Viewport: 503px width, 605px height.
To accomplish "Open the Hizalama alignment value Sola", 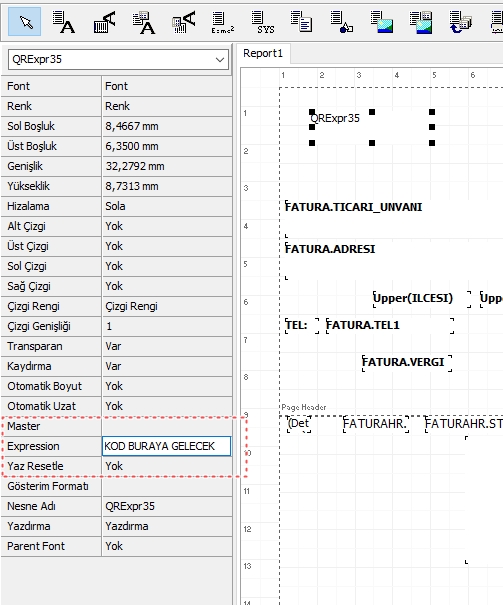I will (167, 206).
